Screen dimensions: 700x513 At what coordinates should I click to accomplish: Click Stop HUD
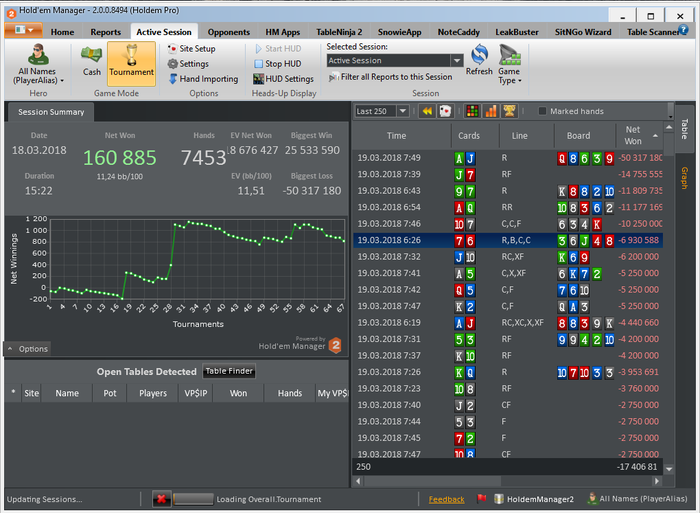pyautogui.click(x=278, y=64)
